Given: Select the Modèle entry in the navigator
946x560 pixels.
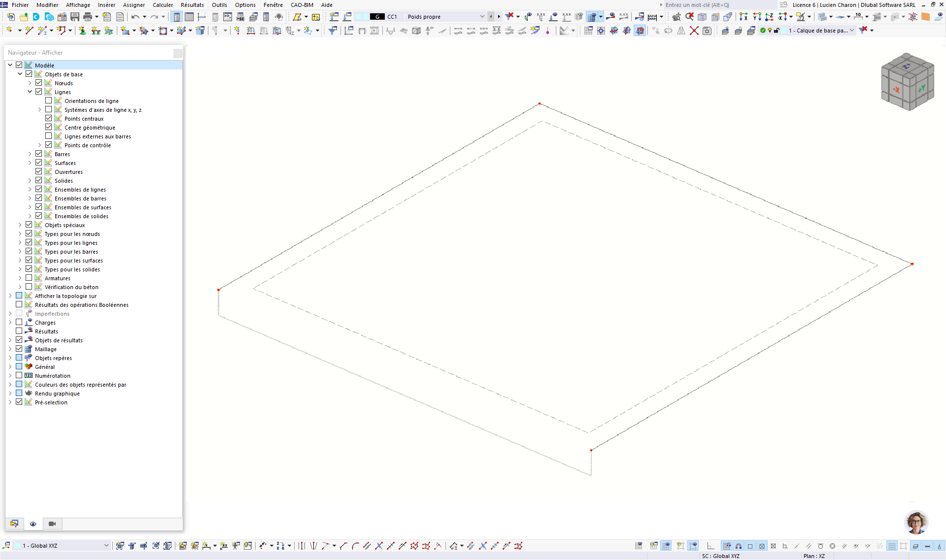Looking at the screenshot, I should click(44, 65).
